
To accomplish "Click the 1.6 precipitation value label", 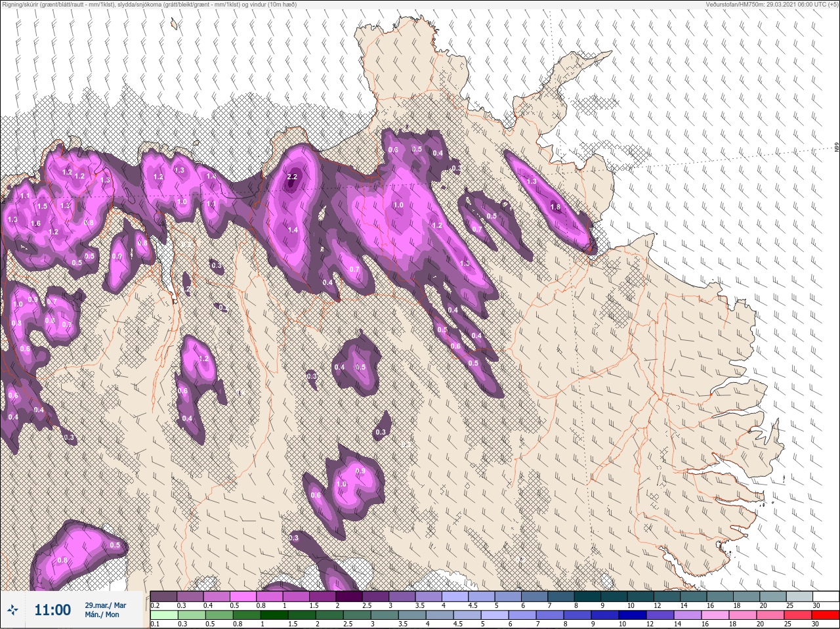I will click(35, 223).
